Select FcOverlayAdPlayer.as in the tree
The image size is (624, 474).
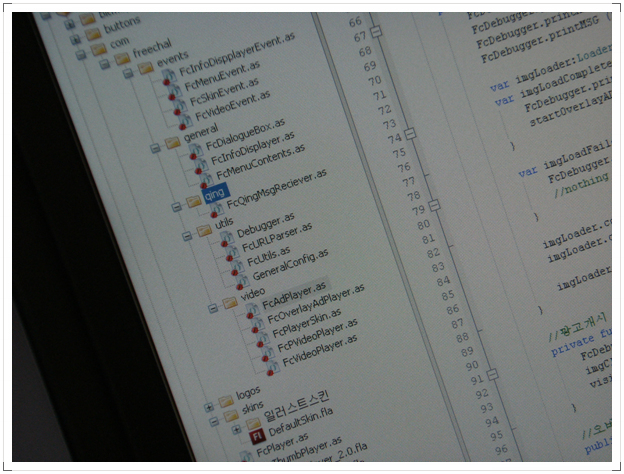[316, 303]
